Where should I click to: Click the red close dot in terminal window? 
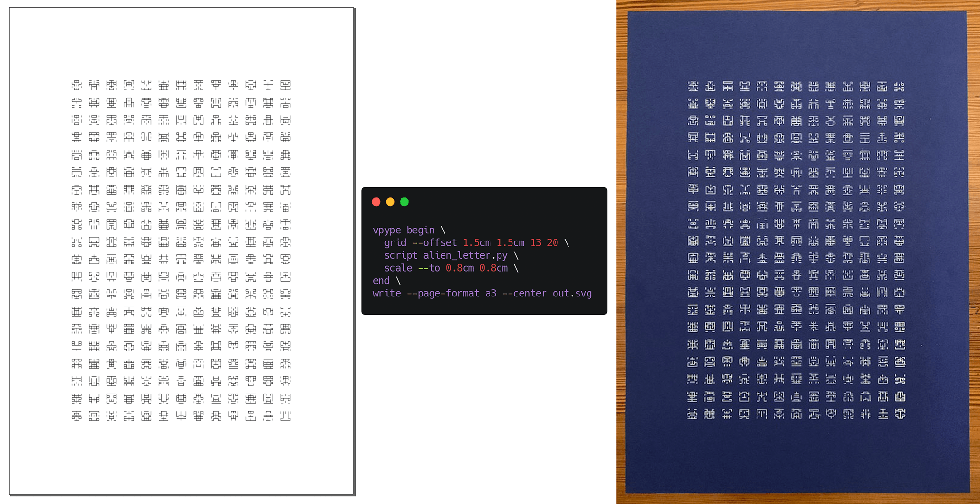click(x=376, y=202)
